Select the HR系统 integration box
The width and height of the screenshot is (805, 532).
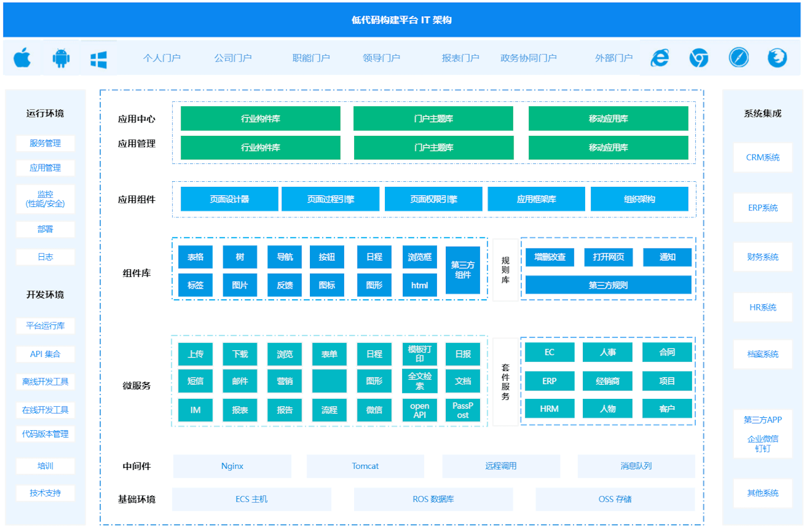763,308
